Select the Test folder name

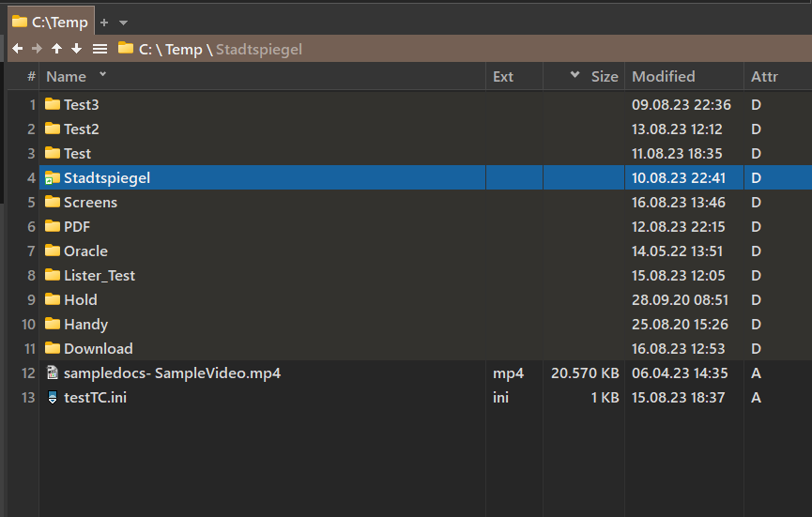coord(77,153)
